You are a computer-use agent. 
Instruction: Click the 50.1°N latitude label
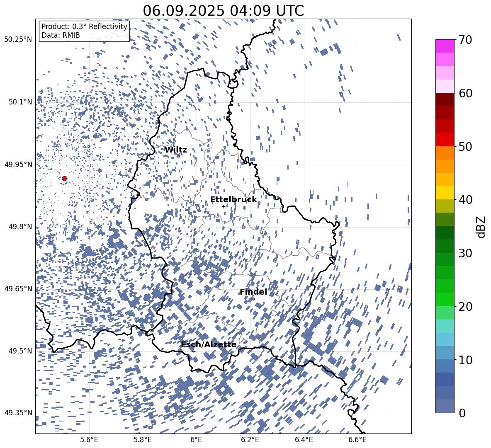click(x=20, y=102)
